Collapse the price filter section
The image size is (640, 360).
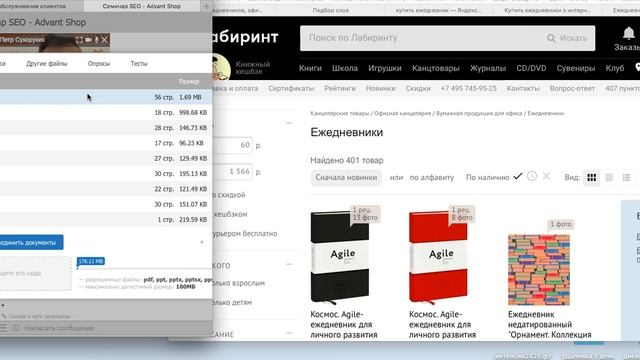coord(289,122)
